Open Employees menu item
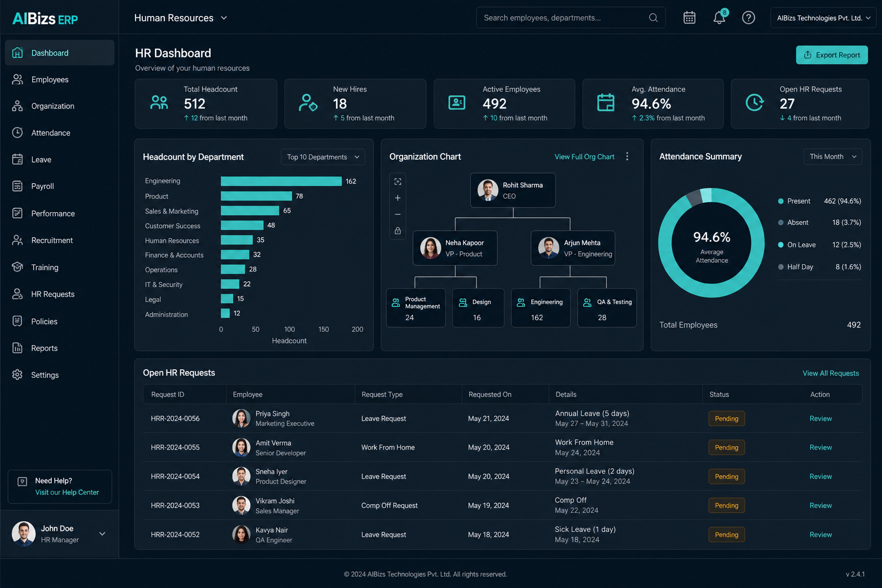This screenshot has height=588, width=882. coord(60,79)
